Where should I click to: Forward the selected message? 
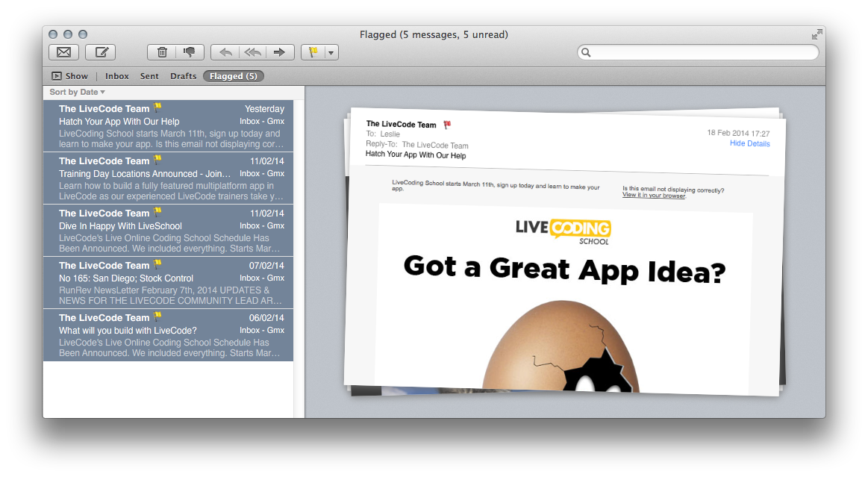(280, 52)
